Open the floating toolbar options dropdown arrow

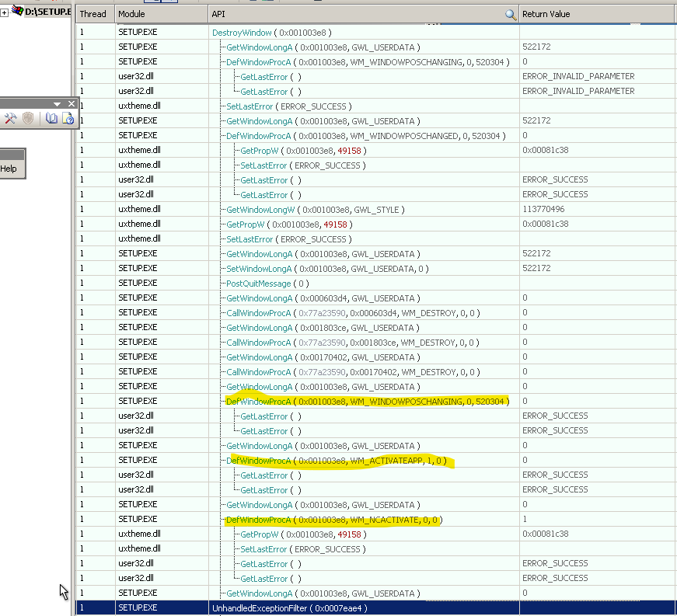[x=58, y=104]
